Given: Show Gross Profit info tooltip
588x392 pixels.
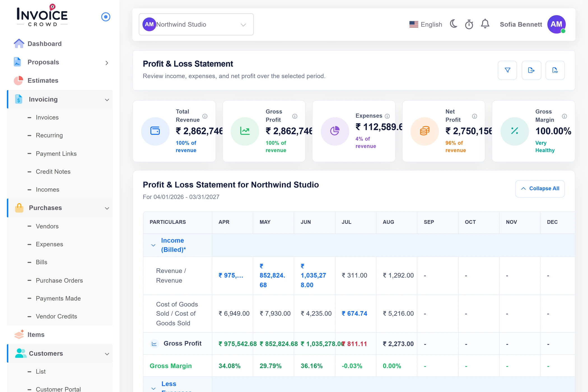Looking at the screenshot, I should tap(295, 116).
